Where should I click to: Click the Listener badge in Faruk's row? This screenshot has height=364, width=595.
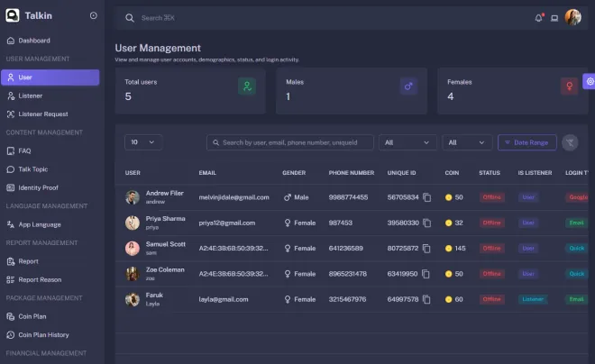point(533,299)
